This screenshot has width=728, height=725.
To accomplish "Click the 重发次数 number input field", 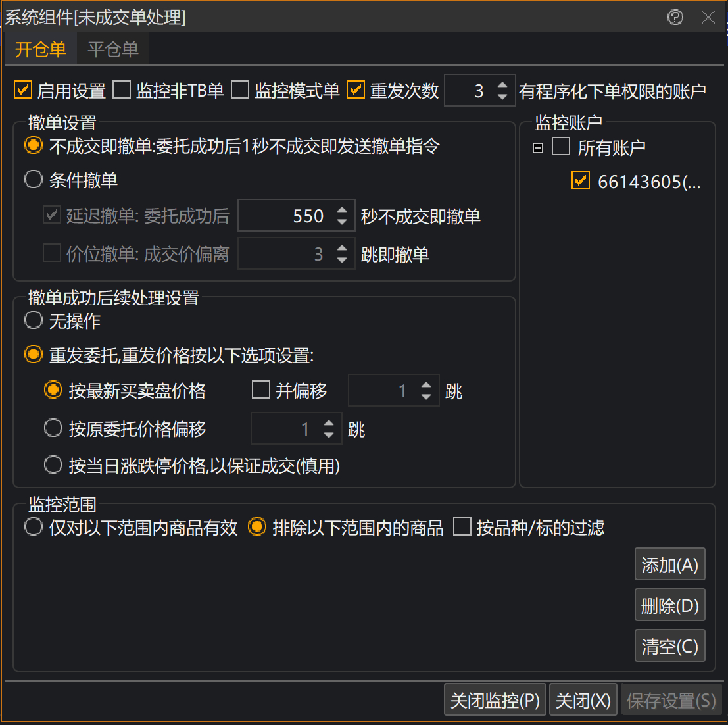I will point(470,91).
